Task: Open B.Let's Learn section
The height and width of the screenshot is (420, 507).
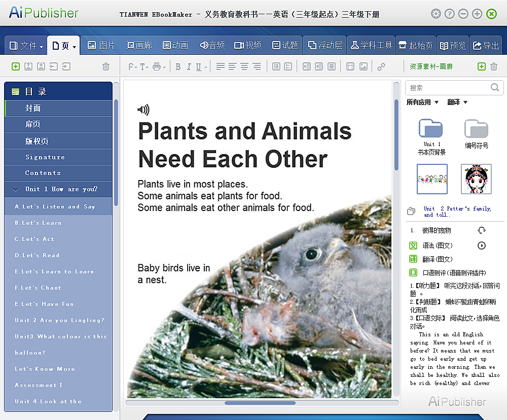Action: [58, 223]
